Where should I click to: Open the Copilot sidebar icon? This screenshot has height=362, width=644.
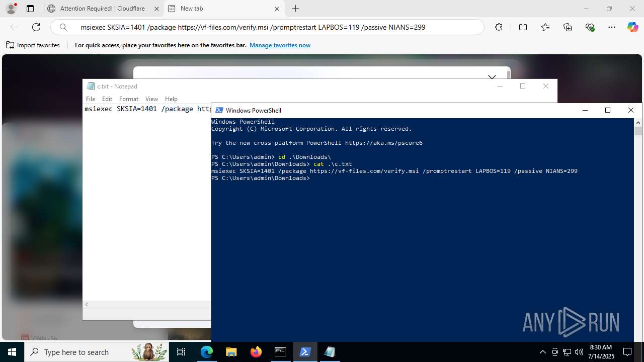coord(632,27)
